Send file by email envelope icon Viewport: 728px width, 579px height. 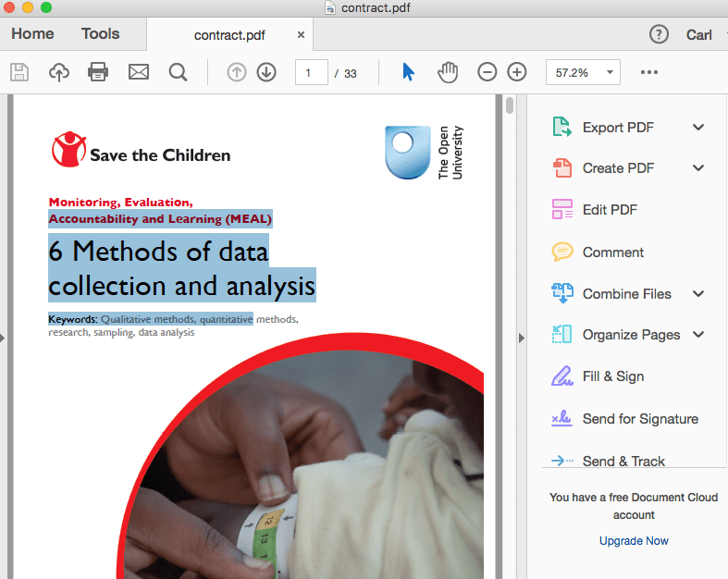click(139, 72)
